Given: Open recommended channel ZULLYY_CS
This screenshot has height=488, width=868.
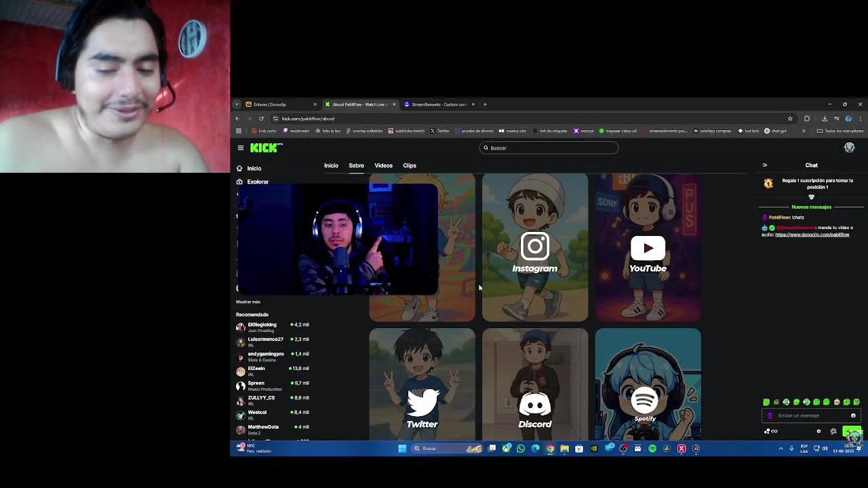Looking at the screenshot, I should (273, 400).
